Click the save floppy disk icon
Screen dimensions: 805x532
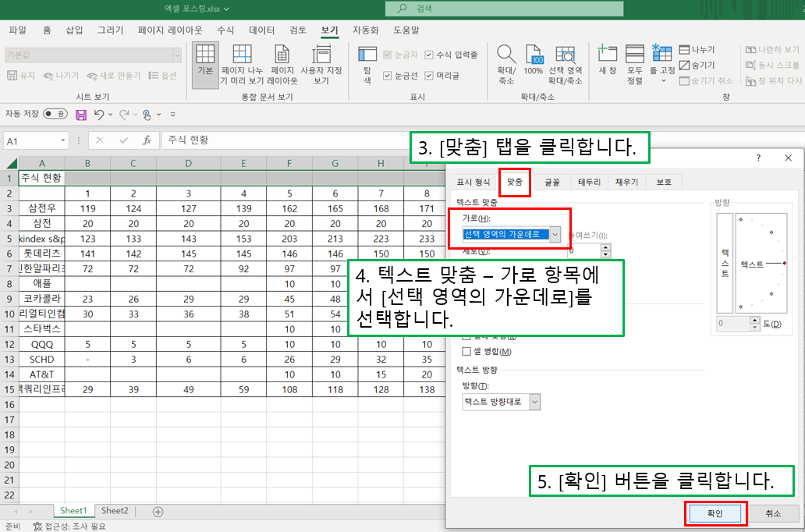click(x=81, y=115)
